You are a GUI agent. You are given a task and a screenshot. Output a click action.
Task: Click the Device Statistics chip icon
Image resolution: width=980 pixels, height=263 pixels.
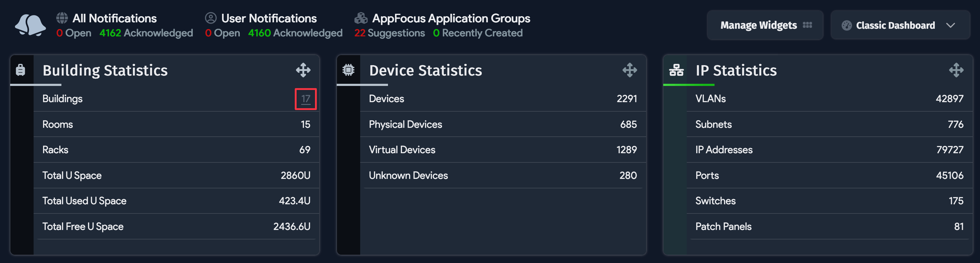click(x=348, y=70)
